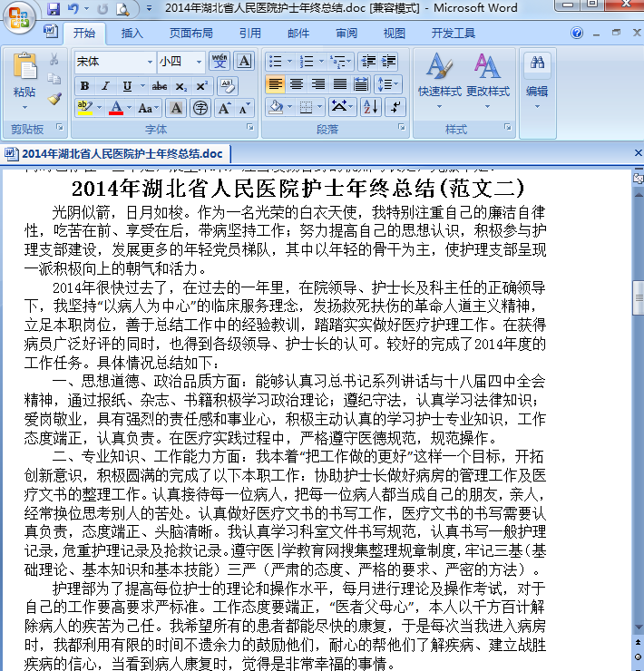This screenshot has height=671, width=644.
Task: Undo last action in quick access toolbar
Action: click(73, 8)
